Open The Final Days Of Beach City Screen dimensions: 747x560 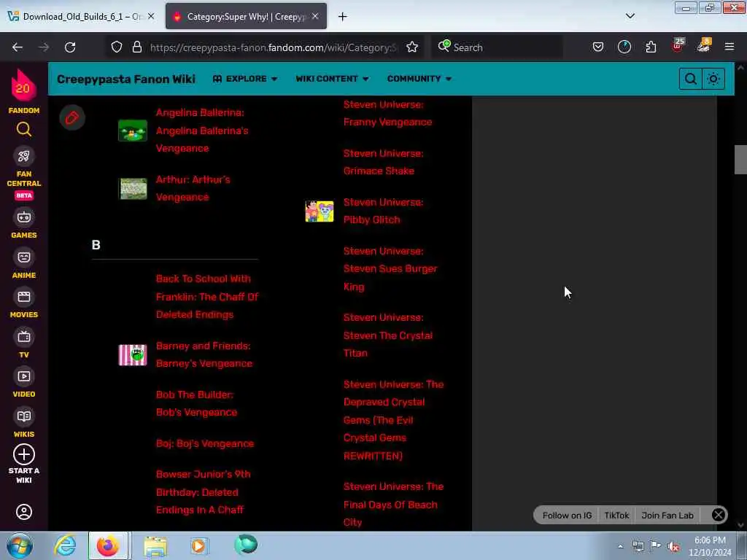click(x=393, y=505)
